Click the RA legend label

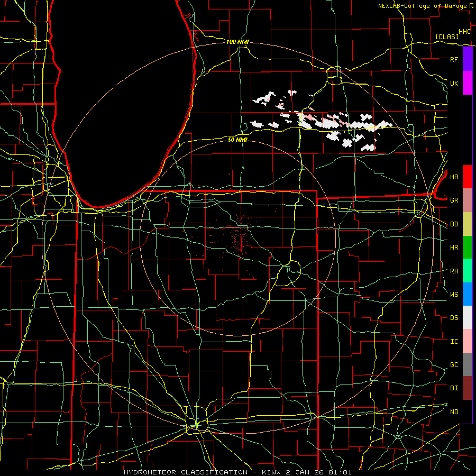[454, 271]
